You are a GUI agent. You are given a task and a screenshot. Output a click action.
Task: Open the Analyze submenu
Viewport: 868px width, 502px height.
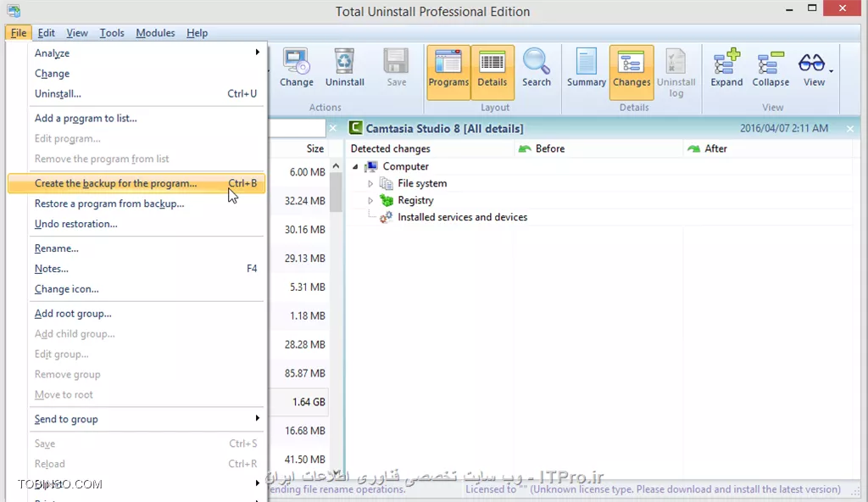tap(136, 53)
